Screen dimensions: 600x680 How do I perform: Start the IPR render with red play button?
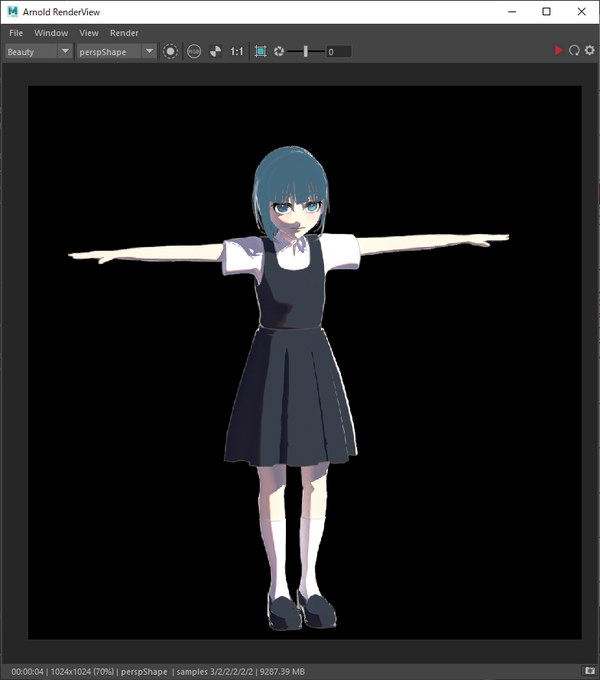[558, 50]
